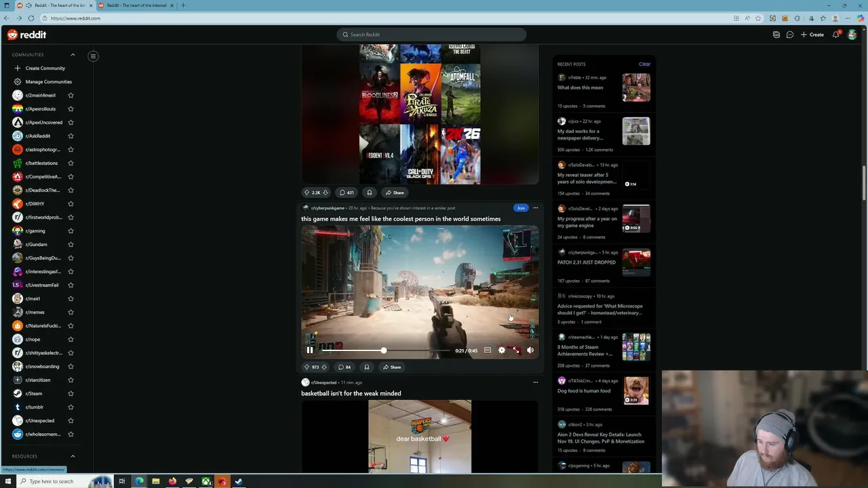Toggle the star beside r/nope
This screenshot has width=868, height=488.
click(x=71, y=340)
